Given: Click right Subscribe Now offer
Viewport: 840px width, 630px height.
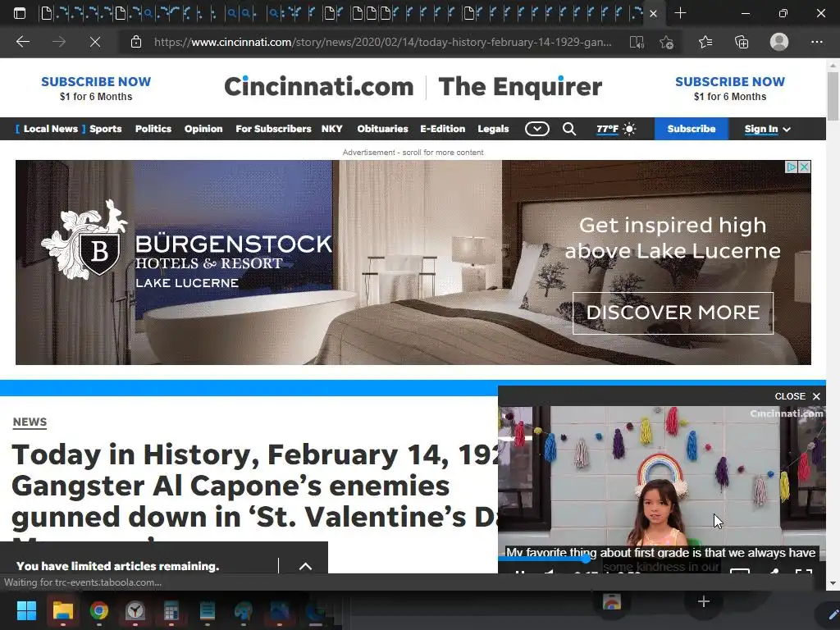Looking at the screenshot, I should [729, 89].
